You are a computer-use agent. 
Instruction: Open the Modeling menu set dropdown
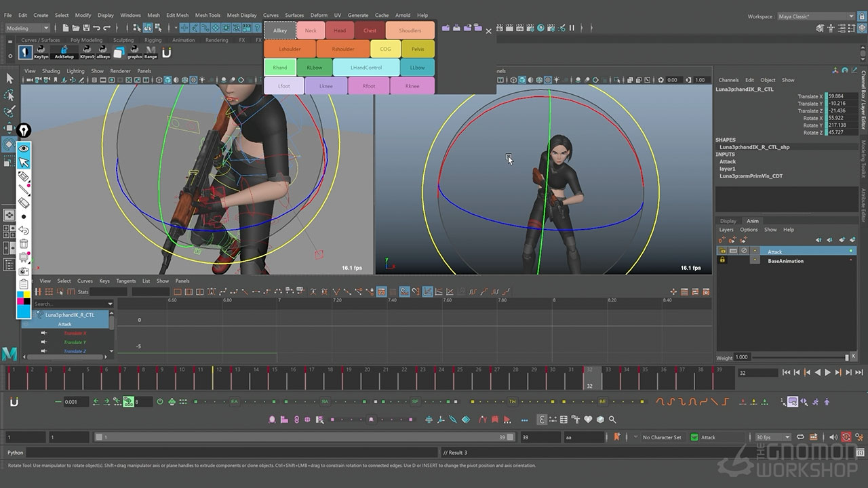coord(27,28)
